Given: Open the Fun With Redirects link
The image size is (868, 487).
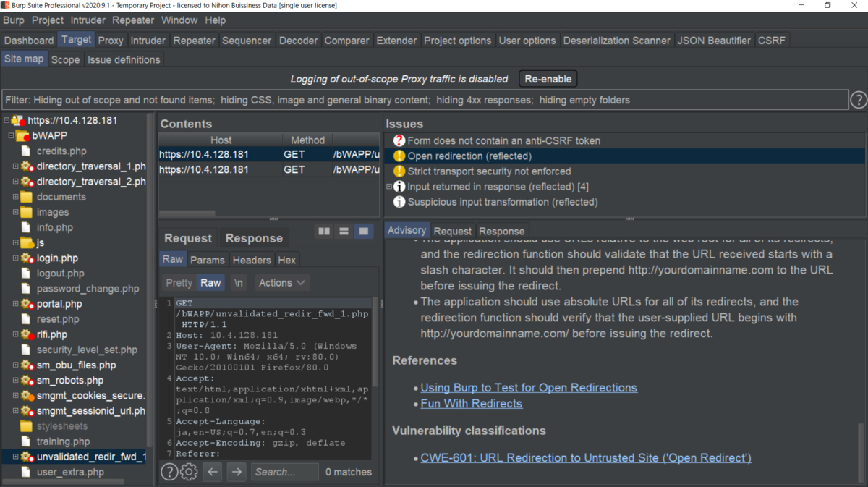Looking at the screenshot, I should (x=472, y=404).
